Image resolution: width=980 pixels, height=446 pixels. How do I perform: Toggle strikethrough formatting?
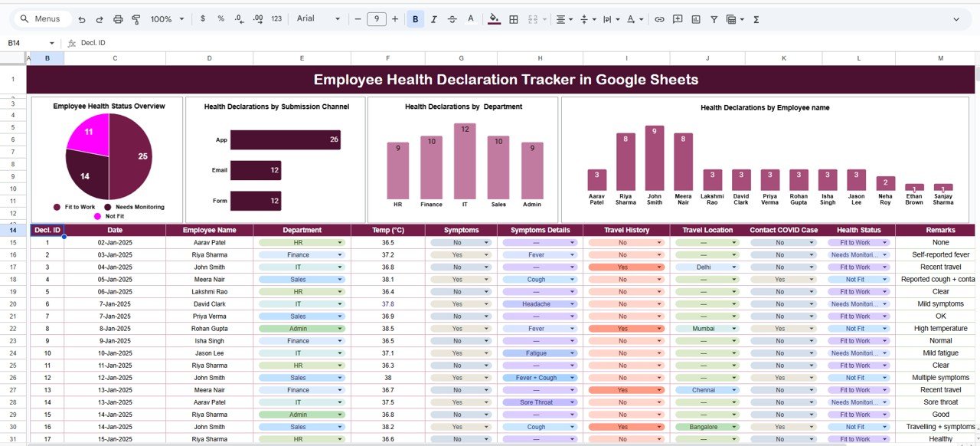point(451,19)
